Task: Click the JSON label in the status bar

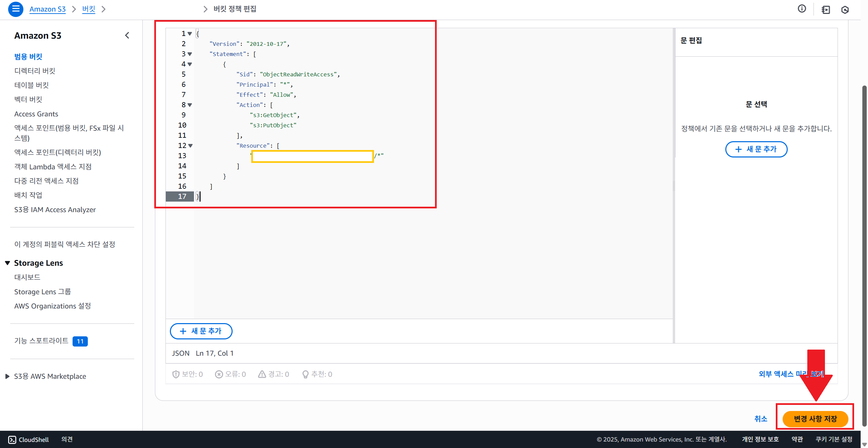Action: point(181,353)
